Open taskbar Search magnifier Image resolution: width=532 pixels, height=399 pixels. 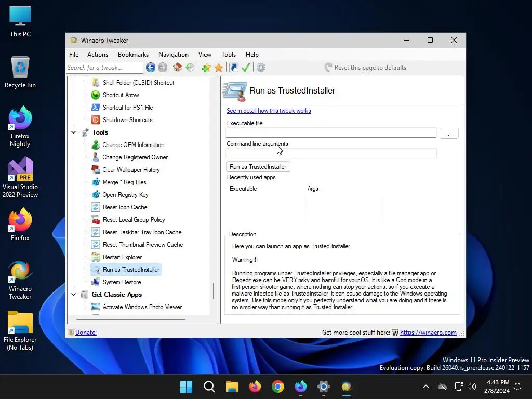coord(209,387)
